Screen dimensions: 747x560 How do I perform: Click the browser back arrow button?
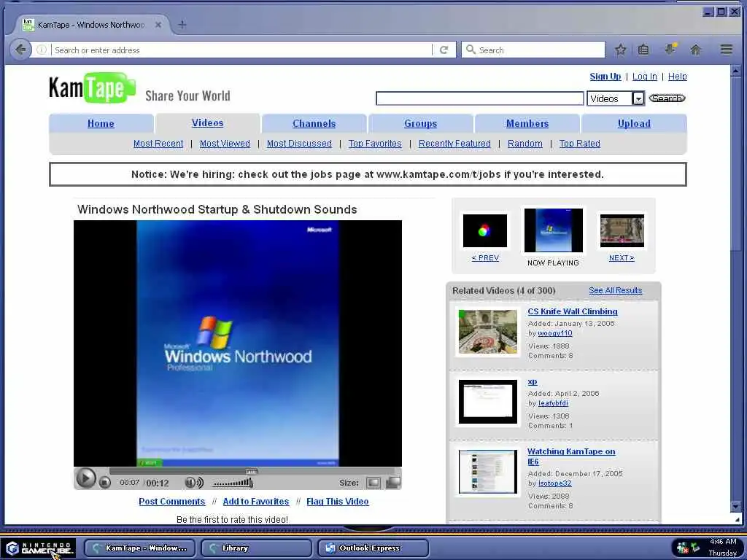point(20,50)
